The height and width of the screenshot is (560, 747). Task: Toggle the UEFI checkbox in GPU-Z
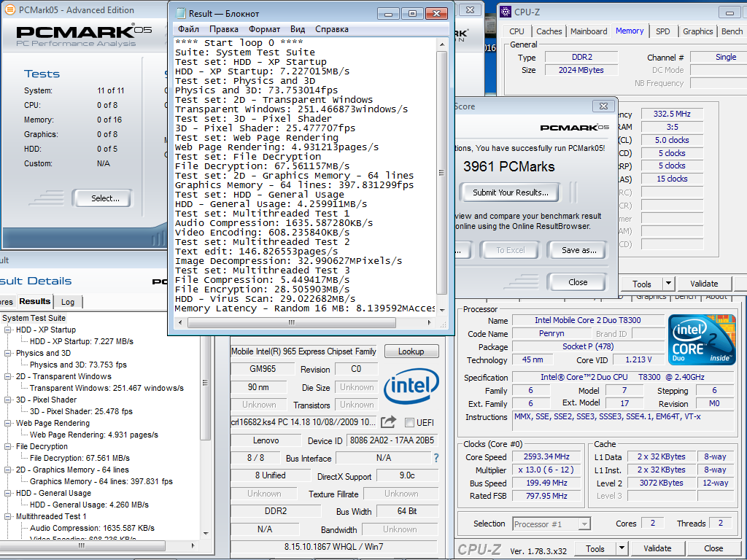(409, 422)
